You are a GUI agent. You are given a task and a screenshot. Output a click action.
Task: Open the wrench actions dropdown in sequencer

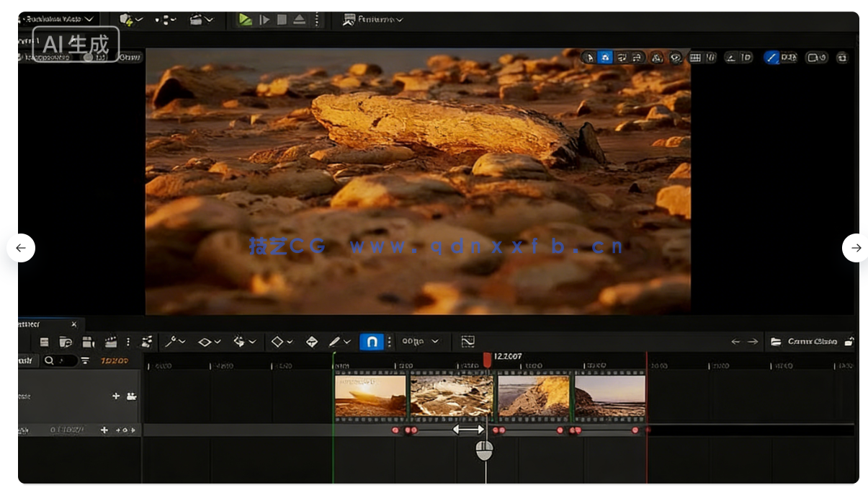(x=175, y=342)
